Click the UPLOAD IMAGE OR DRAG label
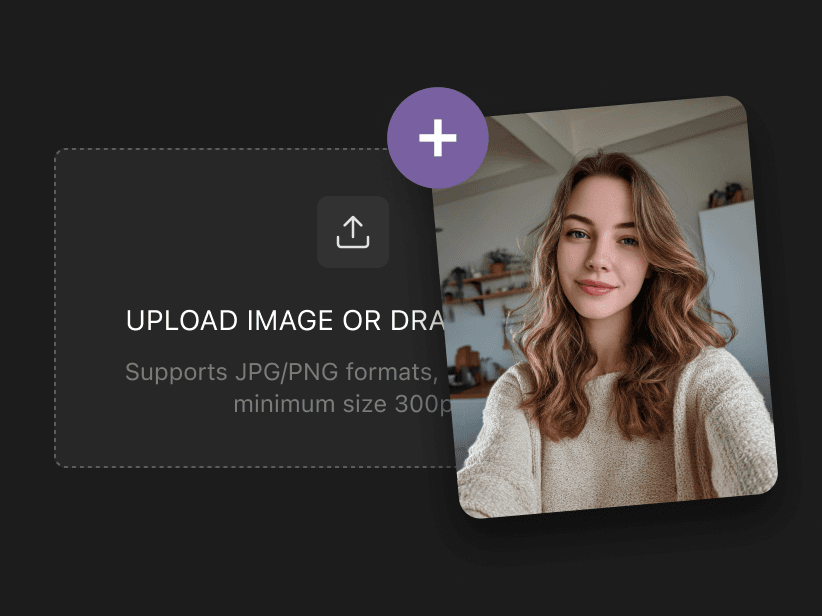Screen dimensions: 822x616 coord(285,320)
